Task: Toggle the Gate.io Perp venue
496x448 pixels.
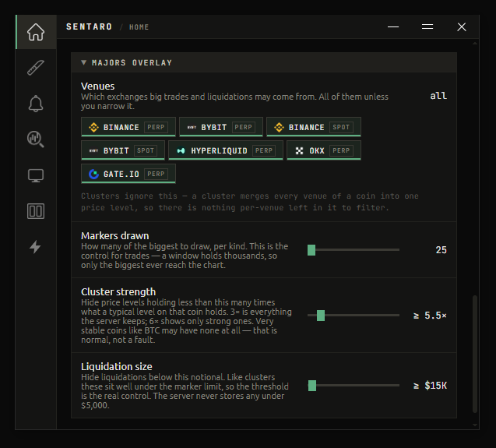Action: [128, 174]
